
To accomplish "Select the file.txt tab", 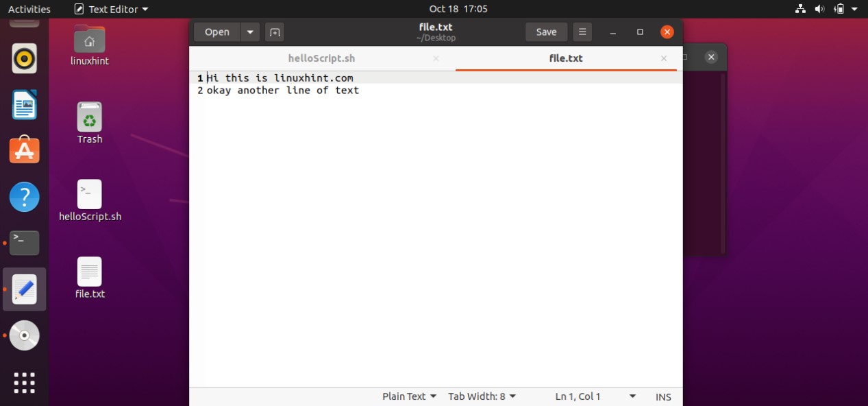I will click(x=566, y=58).
